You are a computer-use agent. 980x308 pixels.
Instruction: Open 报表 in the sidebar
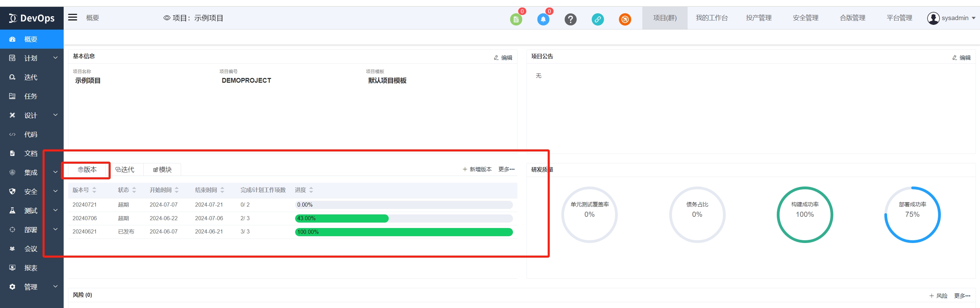pyautogui.click(x=30, y=268)
